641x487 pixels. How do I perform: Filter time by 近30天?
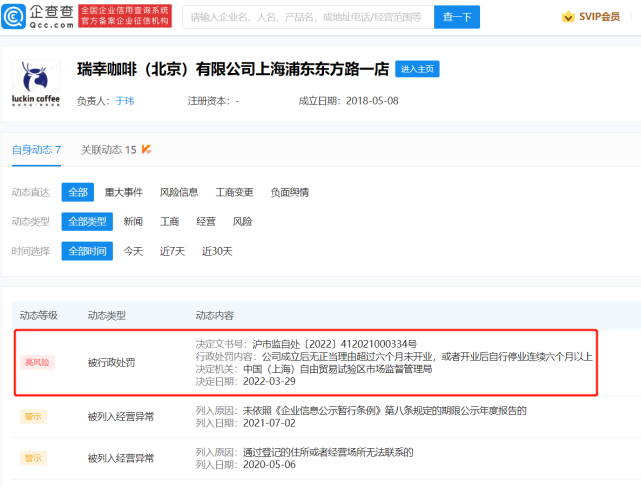[x=217, y=251]
